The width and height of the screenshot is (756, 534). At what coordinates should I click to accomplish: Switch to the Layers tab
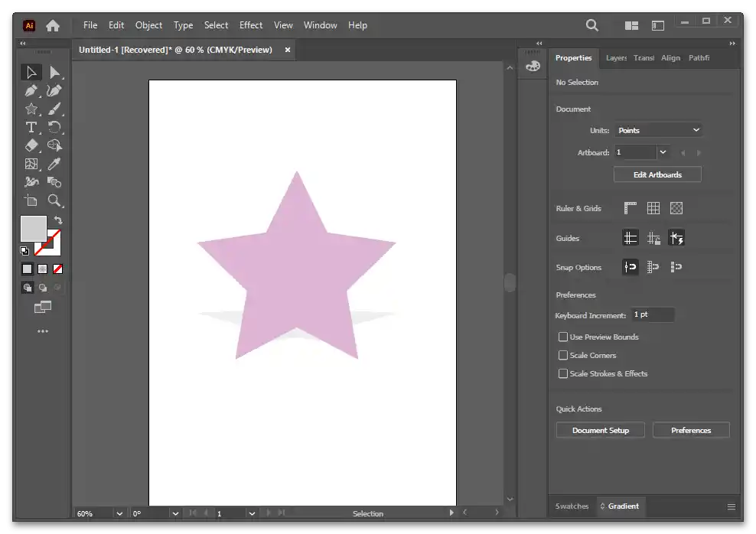pyautogui.click(x=616, y=58)
